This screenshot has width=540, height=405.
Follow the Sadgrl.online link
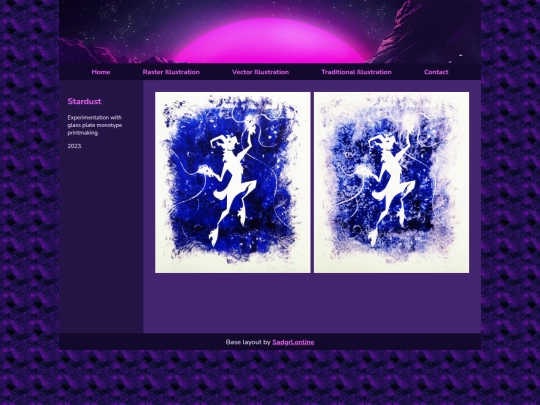pos(293,342)
